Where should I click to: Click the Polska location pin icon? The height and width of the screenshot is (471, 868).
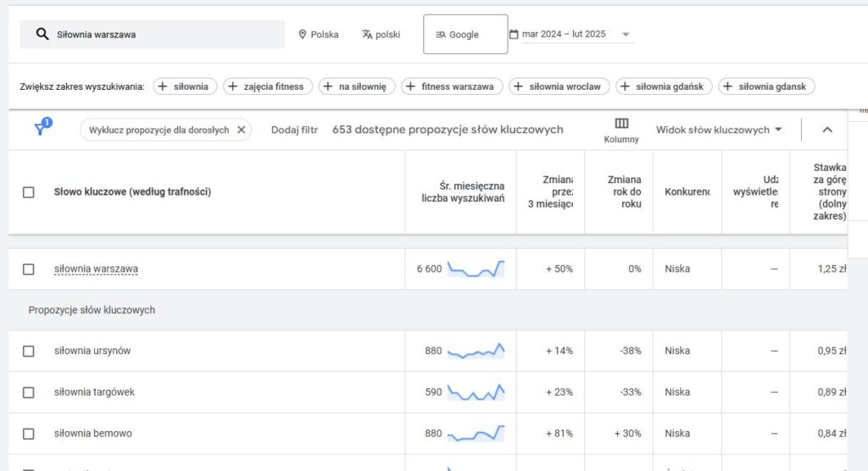click(x=302, y=35)
